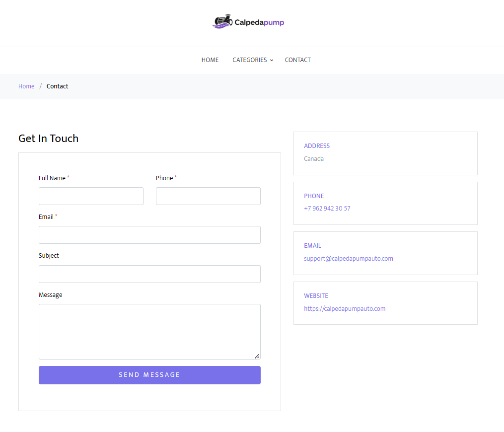Screen dimensions: 504x432
Task: Go to the CONTACT menu item
Action: pyautogui.click(x=297, y=60)
